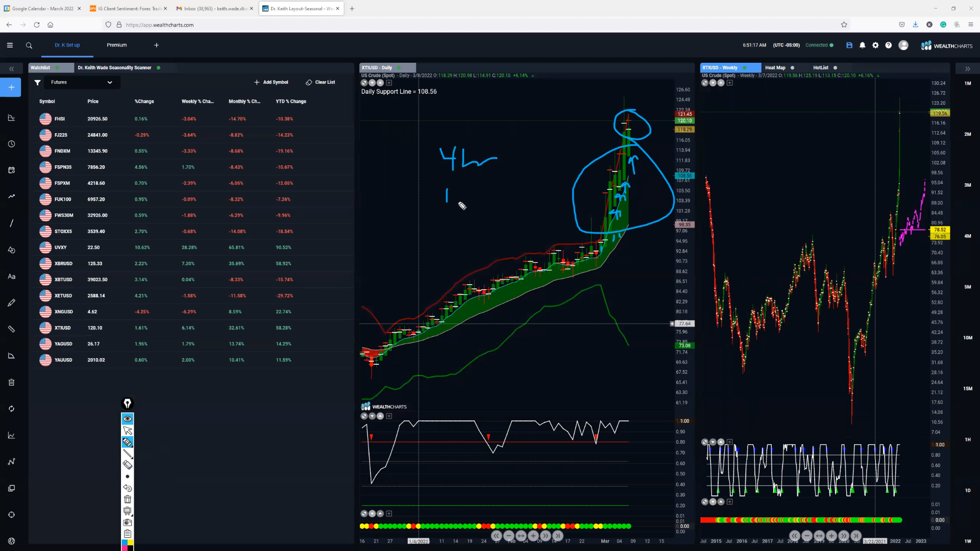
Task: Select the 1D timeframe button
Action: coord(968,490)
